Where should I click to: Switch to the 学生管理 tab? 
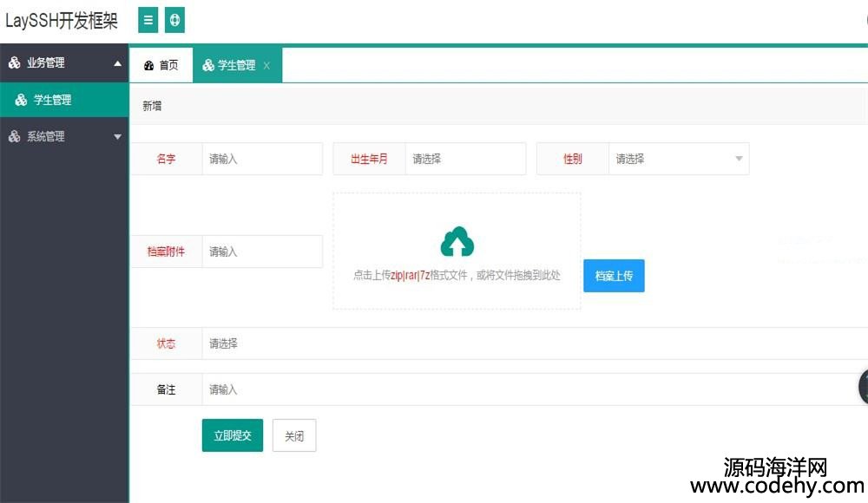point(237,65)
